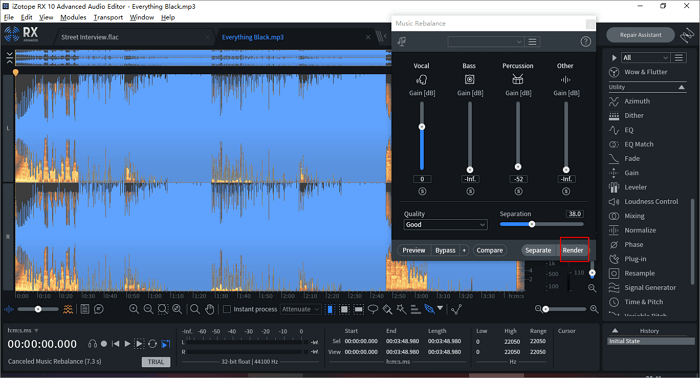Click the Compare button
700x378 pixels.
(490, 250)
